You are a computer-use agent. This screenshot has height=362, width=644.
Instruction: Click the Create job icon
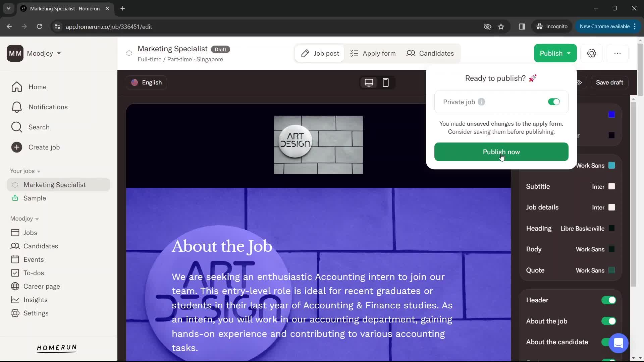click(16, 147)
